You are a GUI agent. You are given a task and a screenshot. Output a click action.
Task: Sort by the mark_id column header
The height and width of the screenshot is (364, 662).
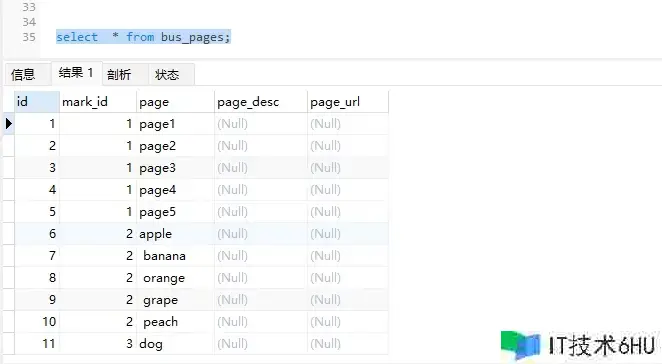tap(98, 102)
